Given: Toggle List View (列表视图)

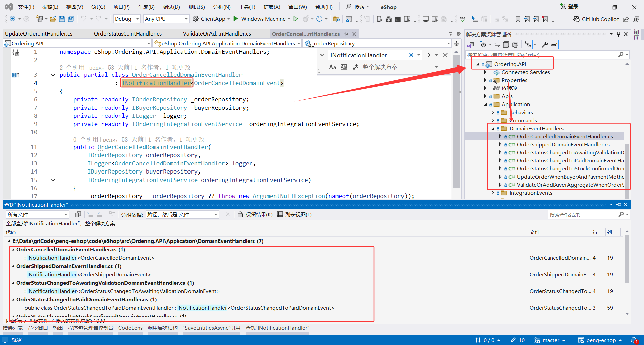Looking at the screenshot, I should click(x=294, y=215).
